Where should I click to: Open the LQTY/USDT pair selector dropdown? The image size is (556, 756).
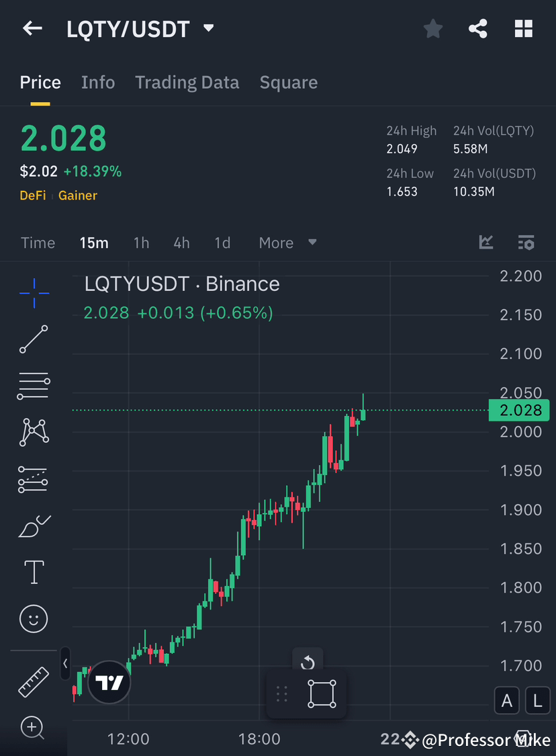point(208,28)
